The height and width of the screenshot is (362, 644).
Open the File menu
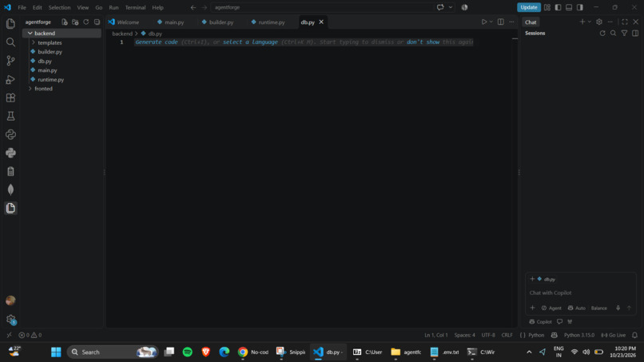pyautogui.click(x=22, y=7)
